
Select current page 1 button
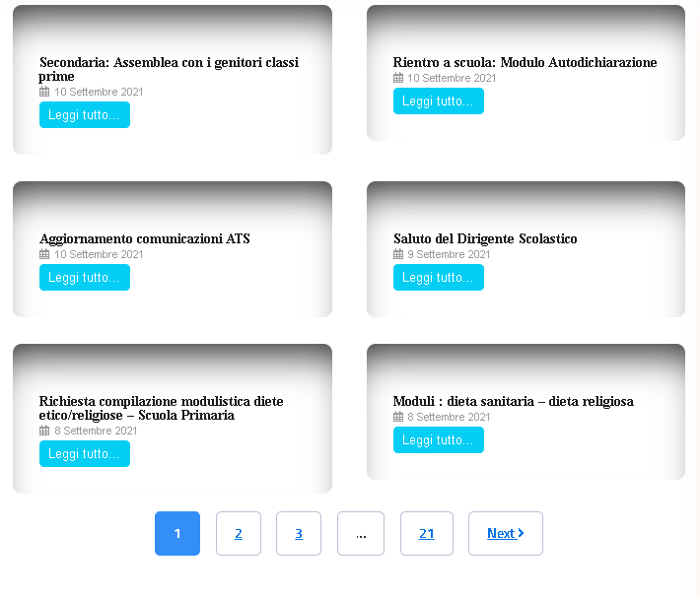177,533
